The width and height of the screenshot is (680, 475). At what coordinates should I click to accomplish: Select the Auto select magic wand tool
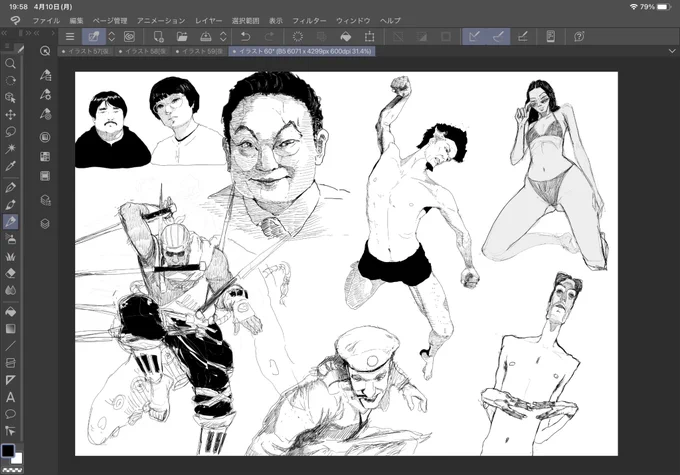pos(10,149)
